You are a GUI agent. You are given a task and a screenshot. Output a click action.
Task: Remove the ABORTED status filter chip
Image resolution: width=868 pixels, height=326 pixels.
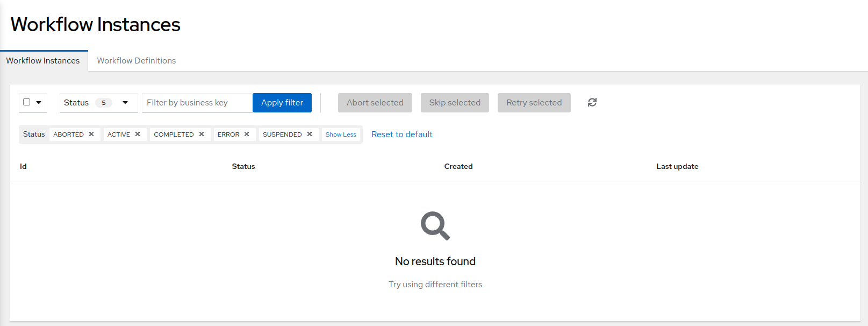[91, 134]
